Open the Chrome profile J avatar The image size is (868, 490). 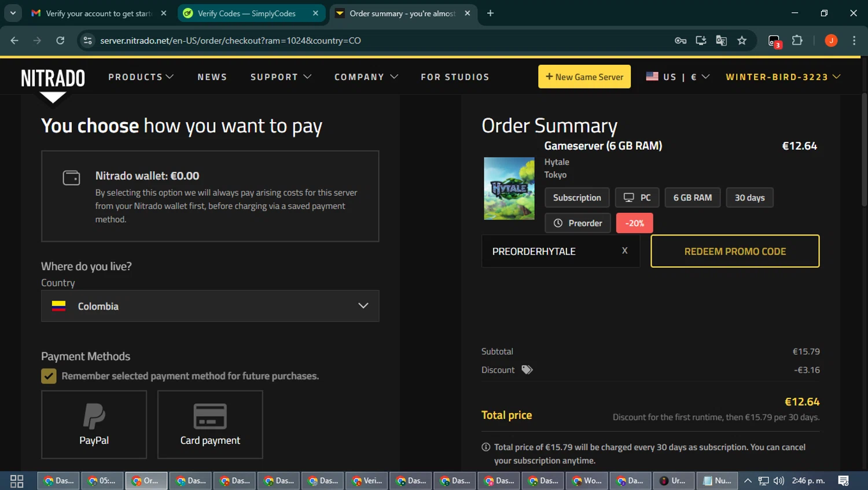(831, 40)
